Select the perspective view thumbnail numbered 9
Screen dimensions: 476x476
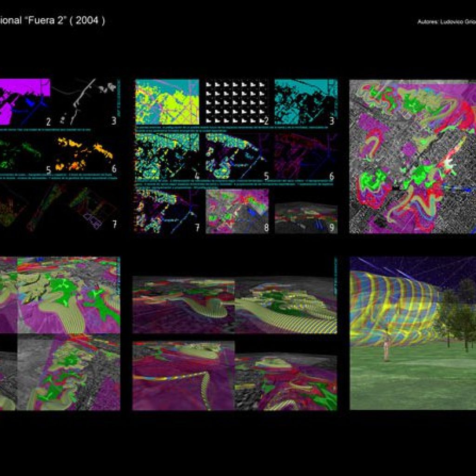tap(306, 218)
